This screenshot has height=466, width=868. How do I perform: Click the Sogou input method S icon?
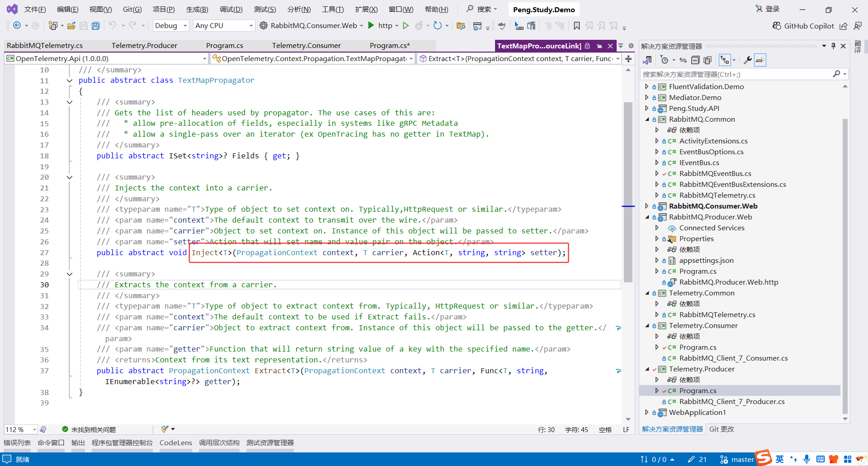(x=764, y=457)
